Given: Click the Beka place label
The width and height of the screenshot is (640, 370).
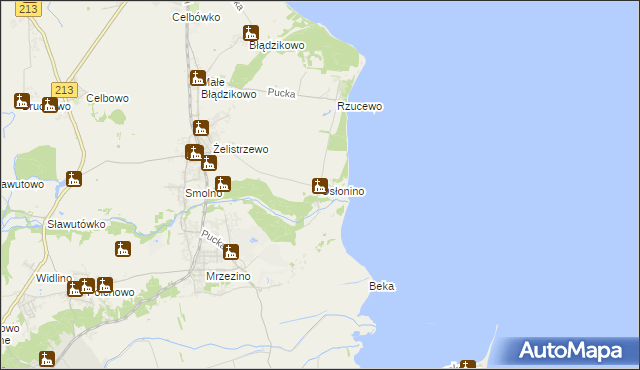Looking at the screenshot, I should tap(382, 286).
